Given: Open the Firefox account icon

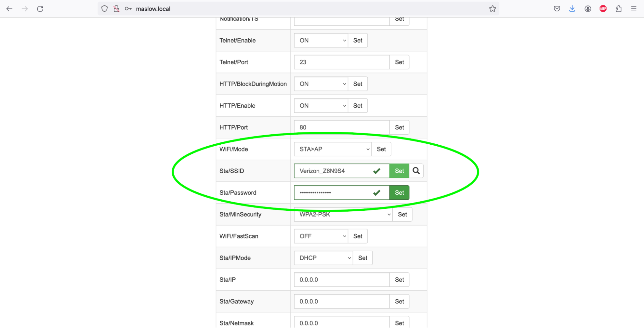Looking at the screenshot, I should click(x=588, y=9).
